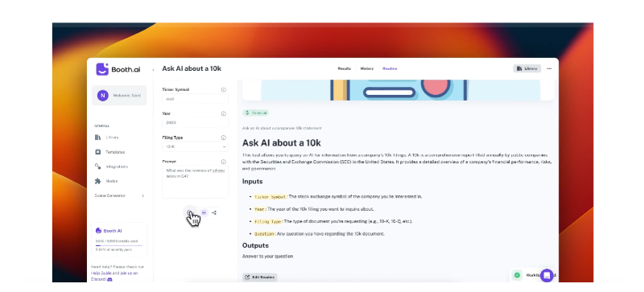Screen dimensions: 644x292
Task: Open the Filing Type dropdown
Action: coord(196,146)
